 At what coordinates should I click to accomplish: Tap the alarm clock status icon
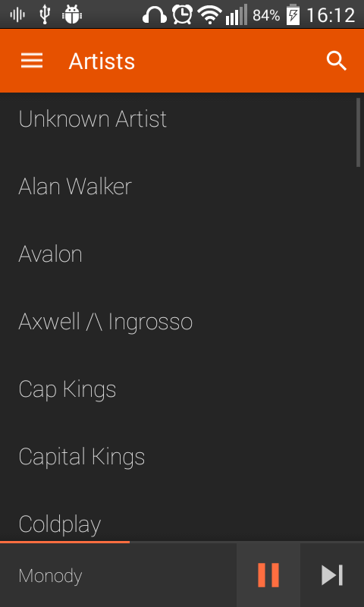pyautogui.click(x=182, y=15)
